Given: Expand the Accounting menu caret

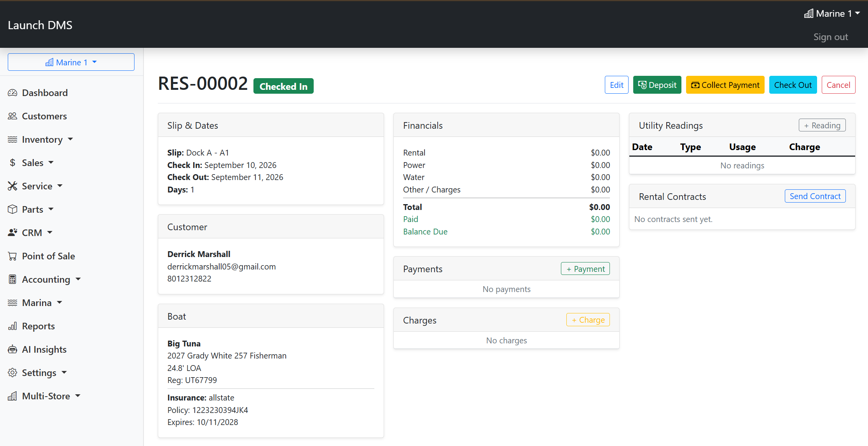Looking at the screenshot, I should point(78,279).
